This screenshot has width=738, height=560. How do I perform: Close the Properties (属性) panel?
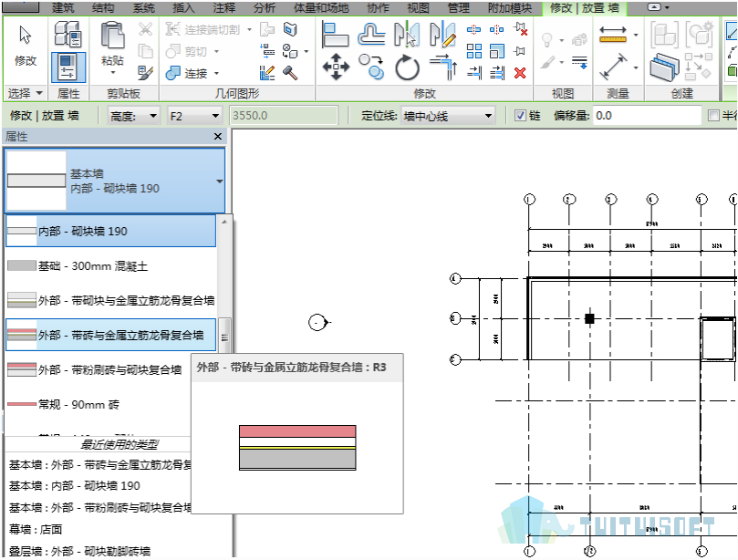(x=218, y=137)
